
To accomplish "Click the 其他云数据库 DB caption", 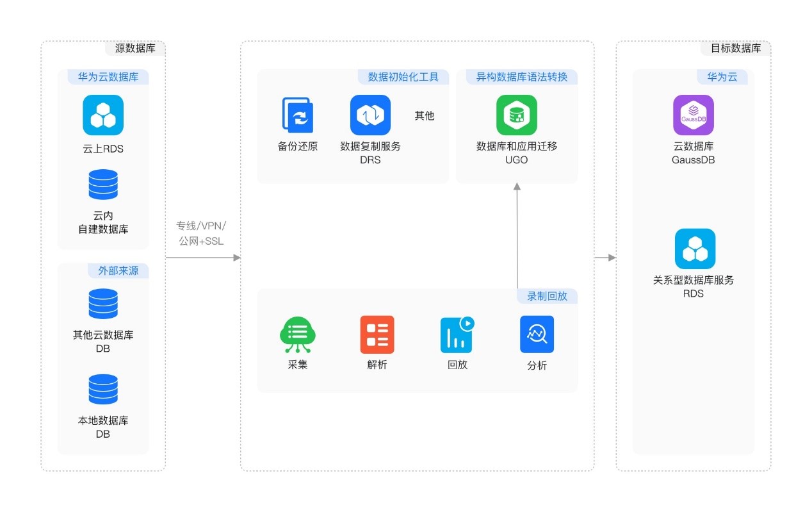I will pyautogui.click(x=103, y=342).
